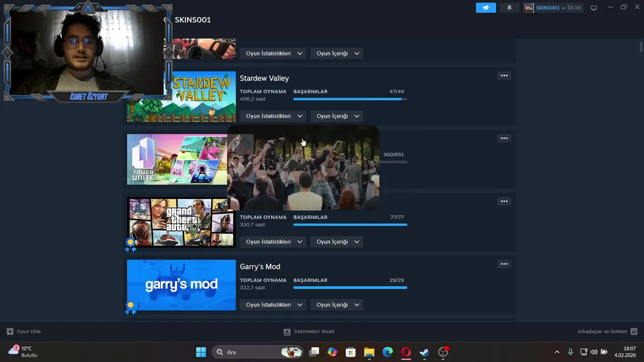The width and height of the screenshot is (644, 362).
Task: Click the Garry's Mod 29/29 achievements progress bar
Action: coord(350,288)
